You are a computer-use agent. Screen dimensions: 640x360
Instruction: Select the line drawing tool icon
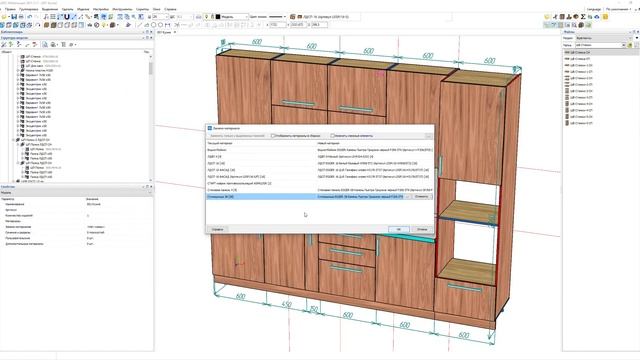(x=139, y=25)
